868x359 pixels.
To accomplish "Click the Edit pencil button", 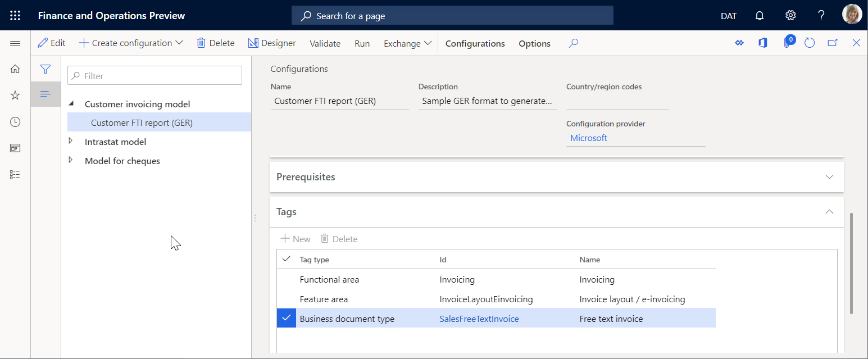I will (51, 43).
